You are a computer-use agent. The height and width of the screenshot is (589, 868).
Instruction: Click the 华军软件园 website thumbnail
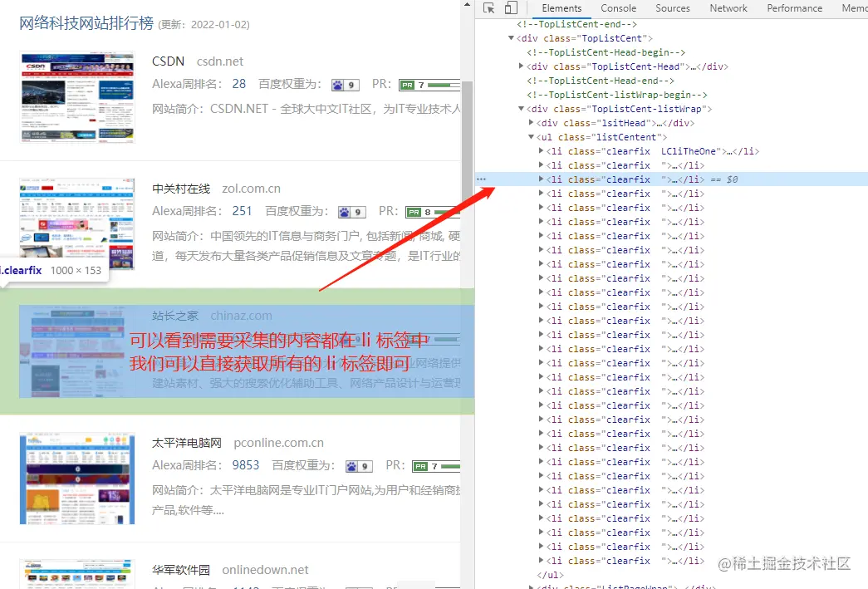pos(77,574)
